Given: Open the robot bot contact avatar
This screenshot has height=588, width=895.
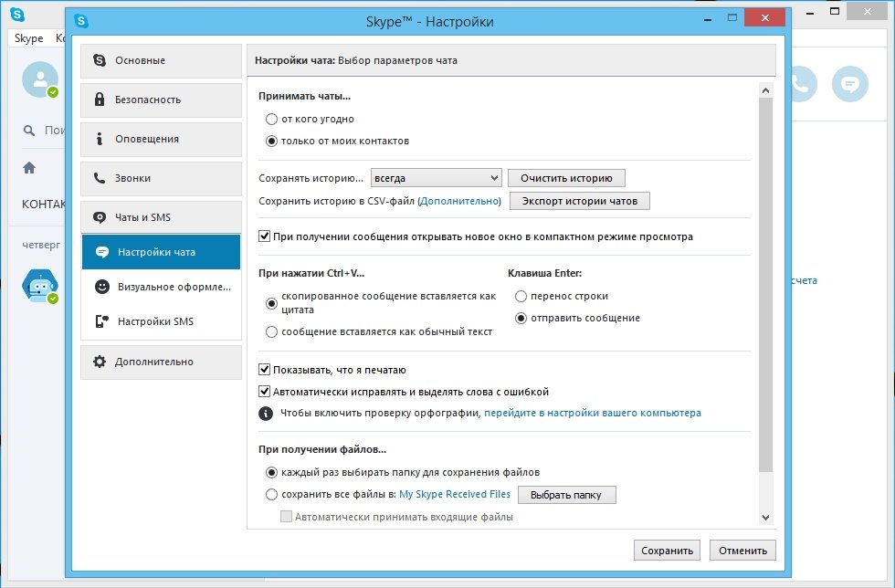Looking at the screenshot, I should pos(40,286).
